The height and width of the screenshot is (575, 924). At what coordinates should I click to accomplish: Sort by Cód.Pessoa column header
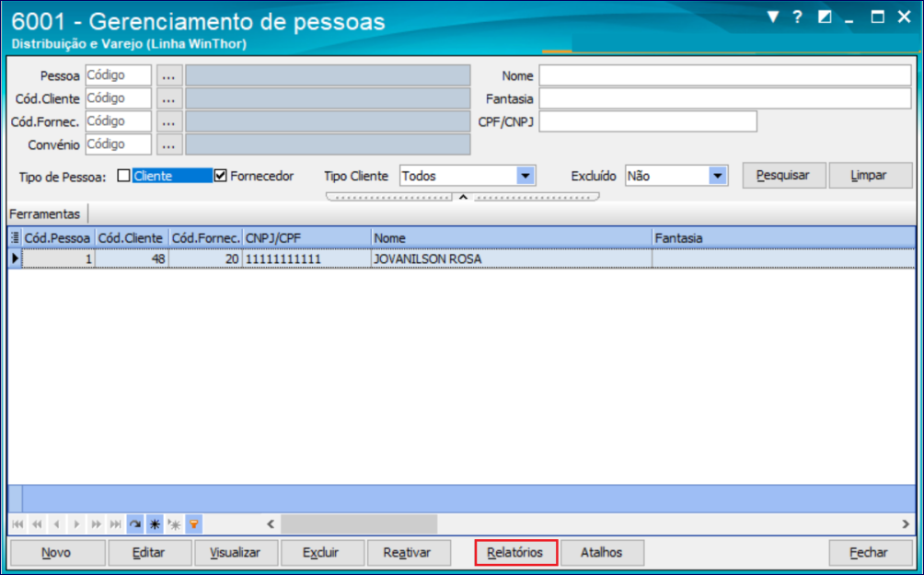(58, 238)
